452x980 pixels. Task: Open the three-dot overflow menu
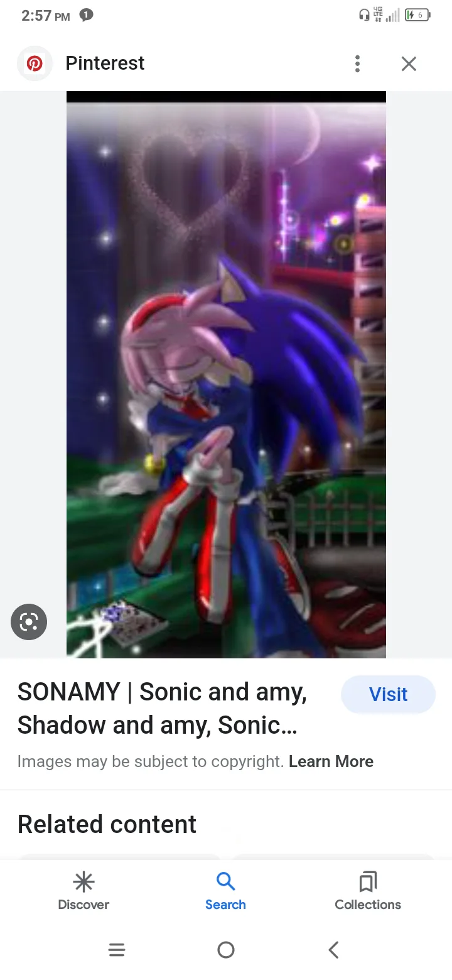coord(357,63)
